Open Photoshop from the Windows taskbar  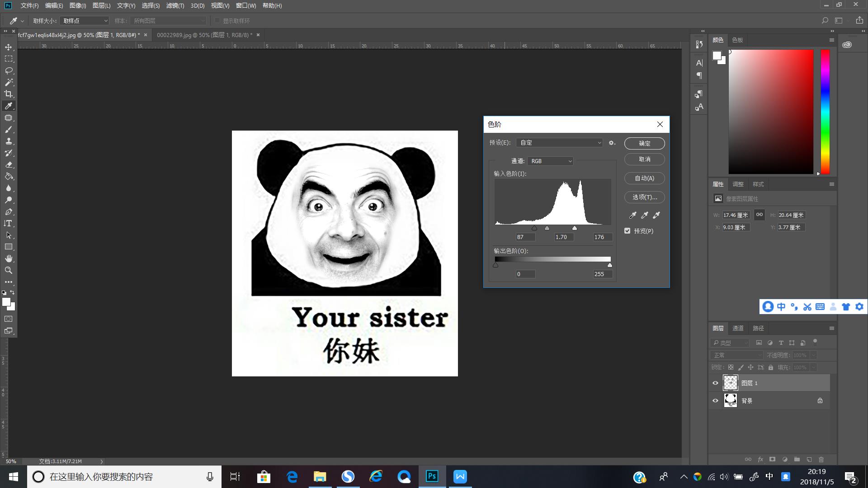point(432,477)
